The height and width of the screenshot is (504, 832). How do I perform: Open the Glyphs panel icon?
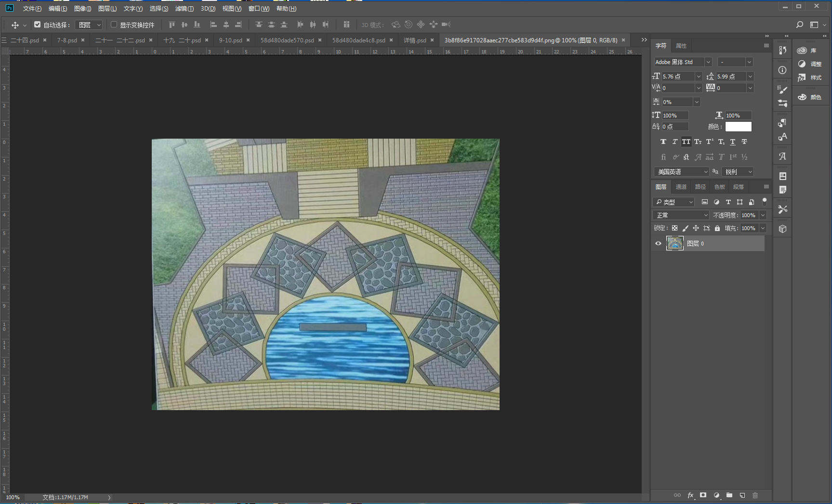(x=782, y=156)
